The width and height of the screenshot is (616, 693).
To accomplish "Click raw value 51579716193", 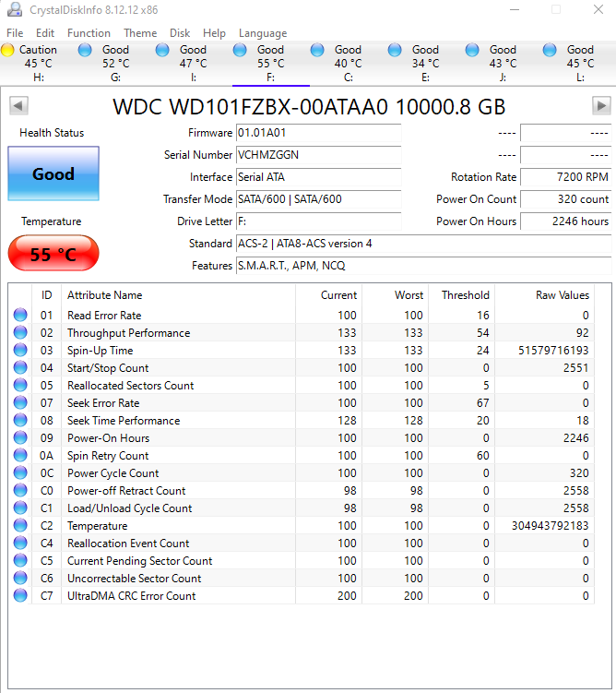I will click(553, 351).
